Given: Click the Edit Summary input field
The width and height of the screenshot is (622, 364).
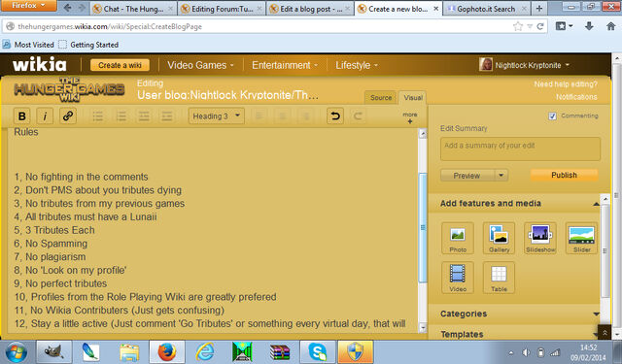Looking at the screenshot, I should point(520,149).
